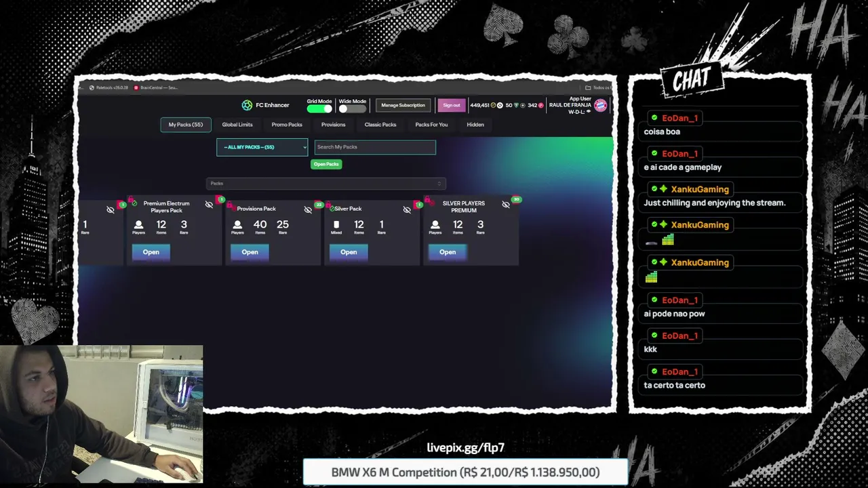The width and height of the screenshot is (868, 488).
Task: Open the Premium Electrum Players Pack
Action: point(151,252)
